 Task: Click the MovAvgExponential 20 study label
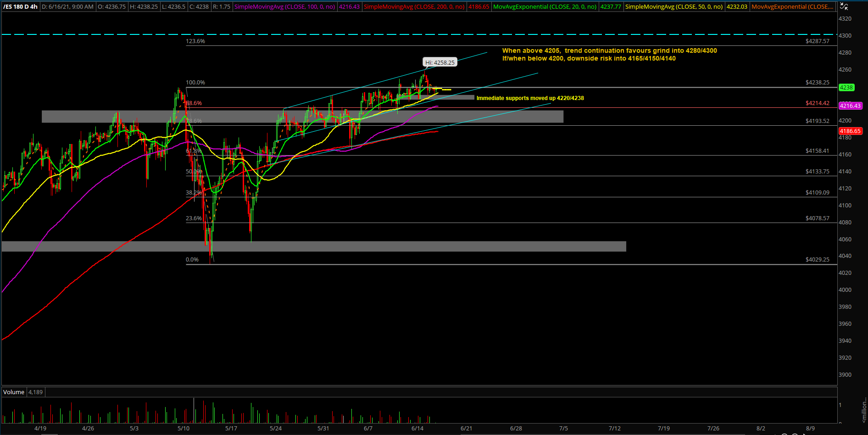(x=545, y=7)
